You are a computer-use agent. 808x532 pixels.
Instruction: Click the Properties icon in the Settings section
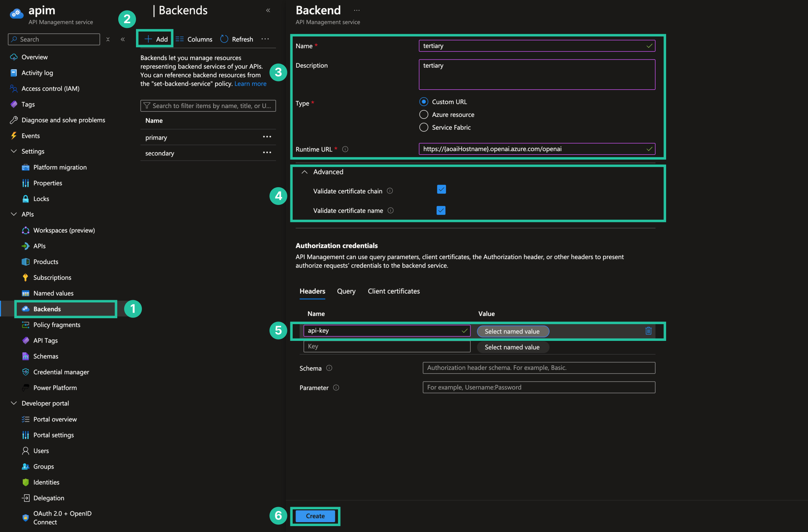coord(26,183)
